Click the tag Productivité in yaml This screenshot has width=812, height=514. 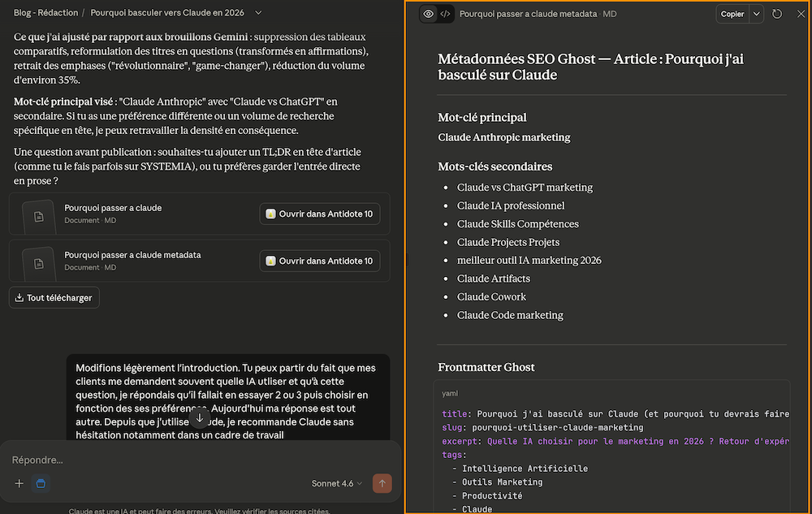pos(492,496)
